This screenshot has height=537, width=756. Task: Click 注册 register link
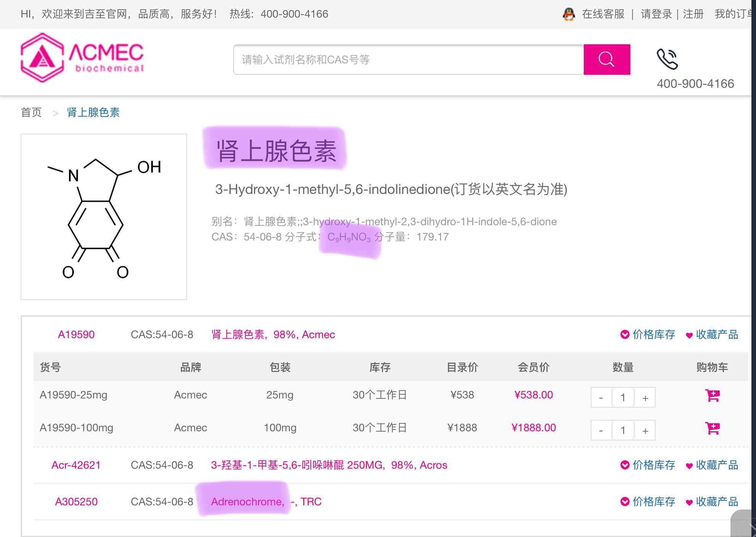(693, 14)
